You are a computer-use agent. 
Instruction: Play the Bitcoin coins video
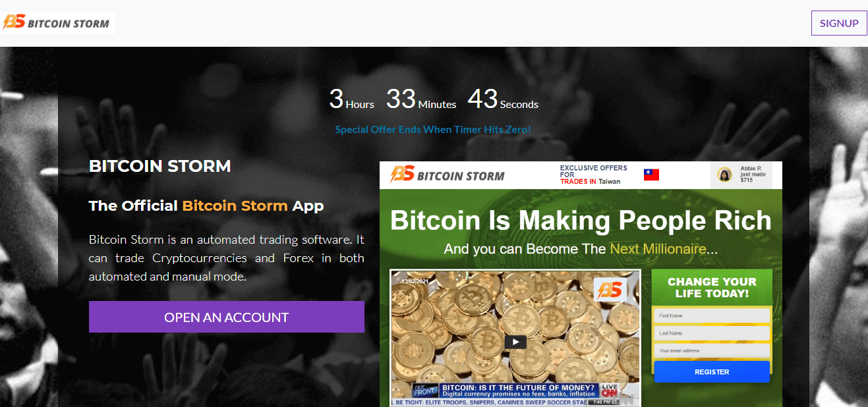tap(515, 342)
